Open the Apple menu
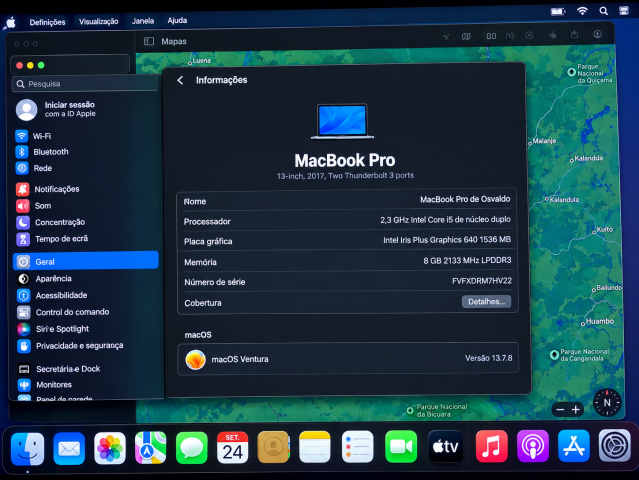This screenshot has width=639, height=480. click(x=11, y=23)
